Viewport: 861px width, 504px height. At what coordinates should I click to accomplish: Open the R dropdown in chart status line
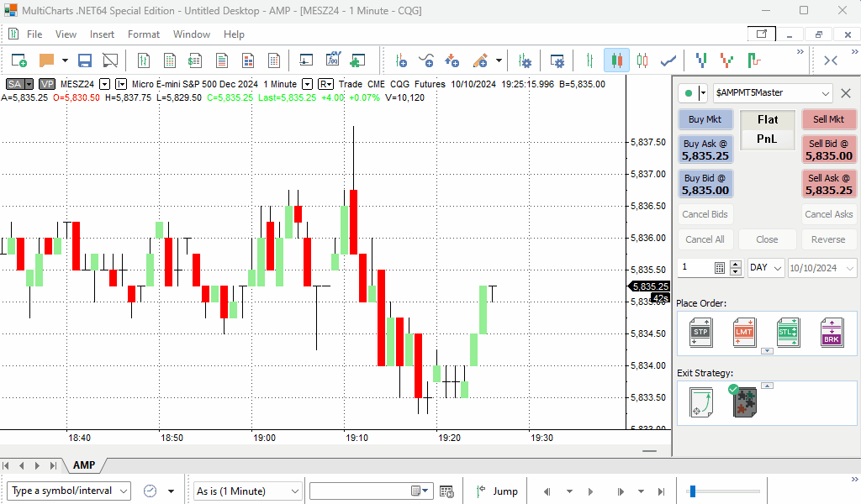click(325, 84)
